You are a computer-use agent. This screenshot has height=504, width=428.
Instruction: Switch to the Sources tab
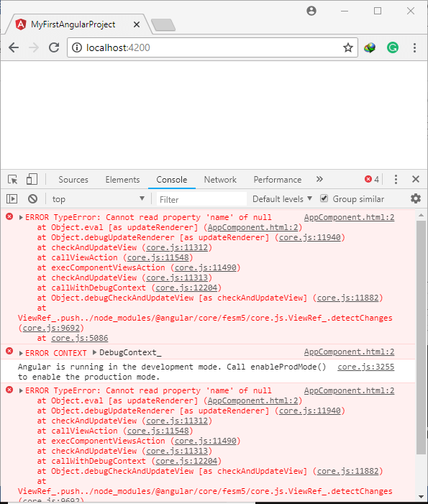73,179
